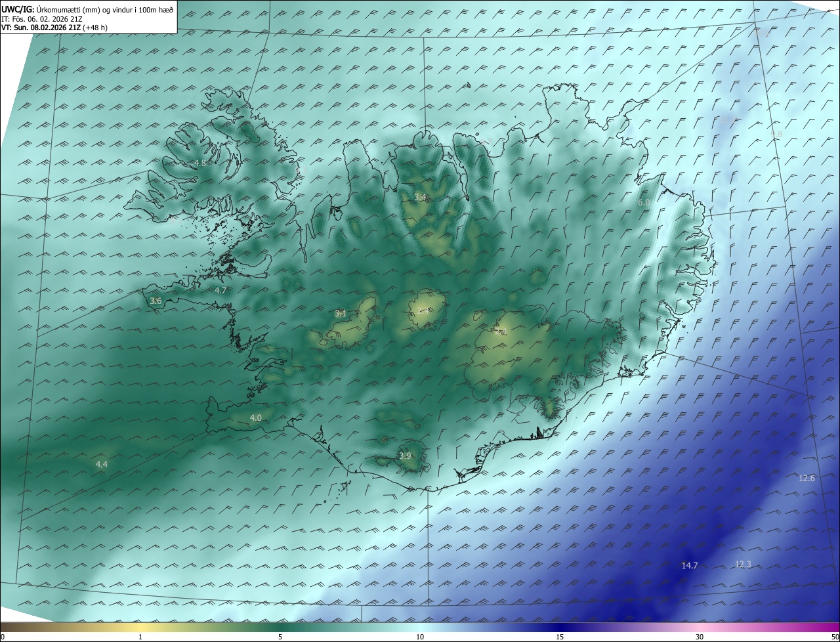840x642 pixels.
Task: Click the 50 tick on the color scale
Action: click(x=835, y=637)
